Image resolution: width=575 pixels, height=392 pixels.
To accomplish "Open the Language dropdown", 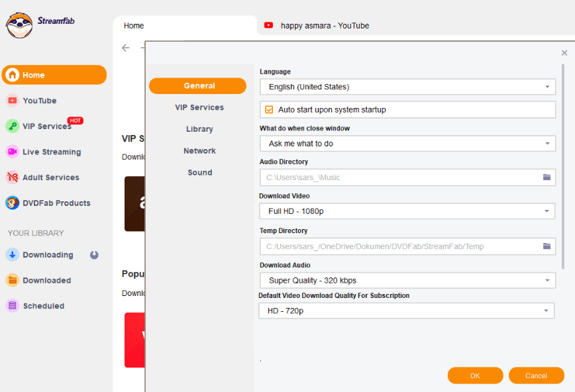I will [408, 87].
